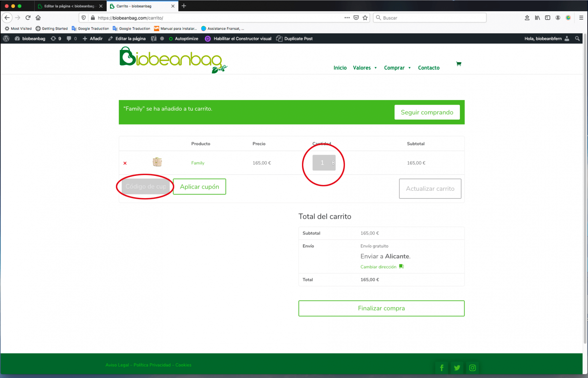Click the Aplicar cupón button
Image resolution: width=588 pixels, height=378 pixels.
click(199, 187)
